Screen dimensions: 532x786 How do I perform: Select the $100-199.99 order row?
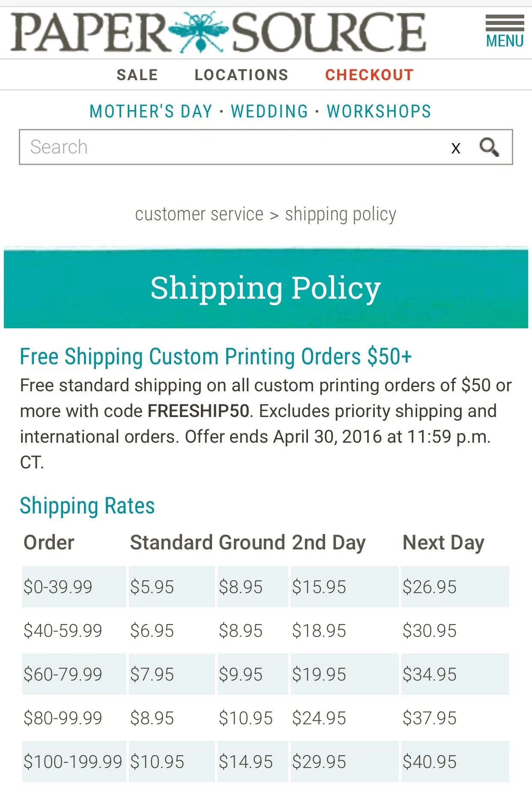[x=266, y=762]
